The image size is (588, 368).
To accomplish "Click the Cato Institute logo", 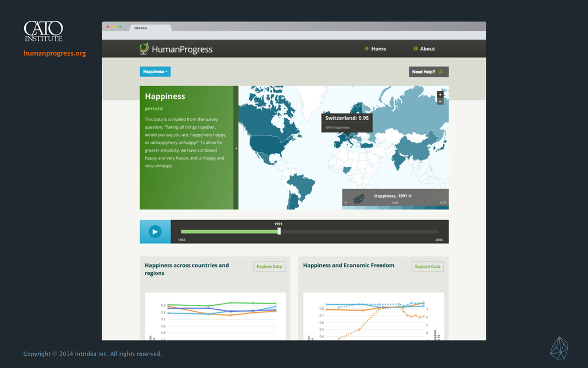I will [x=44, y=31].
